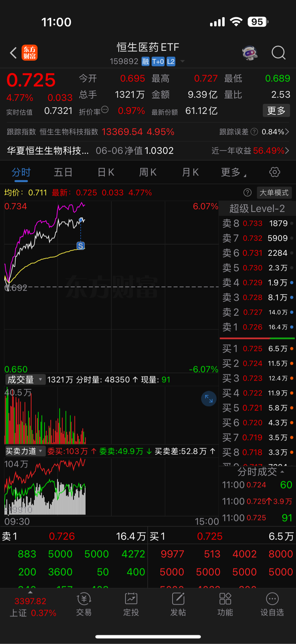Open 恒生生物科技指数 tracking index
The height and width of the screenshot is (644, 296).
tap(69, 132)
